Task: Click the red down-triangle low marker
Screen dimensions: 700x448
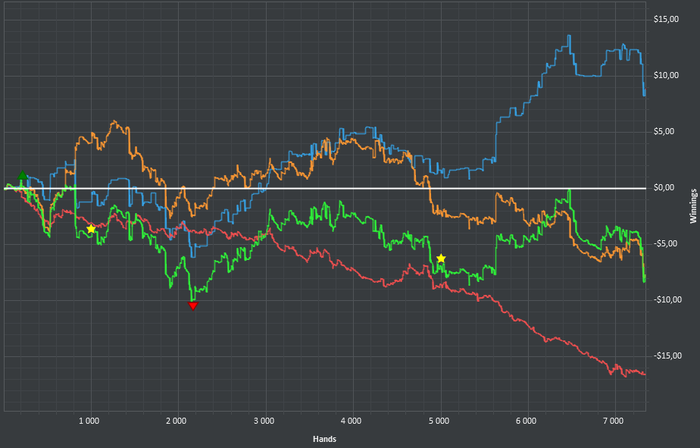Action: point(193,306)
